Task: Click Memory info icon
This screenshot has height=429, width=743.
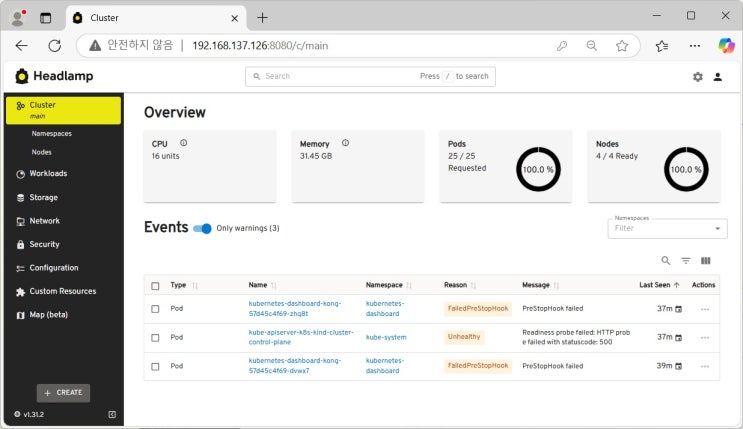Action: click(x=345, y=143)
